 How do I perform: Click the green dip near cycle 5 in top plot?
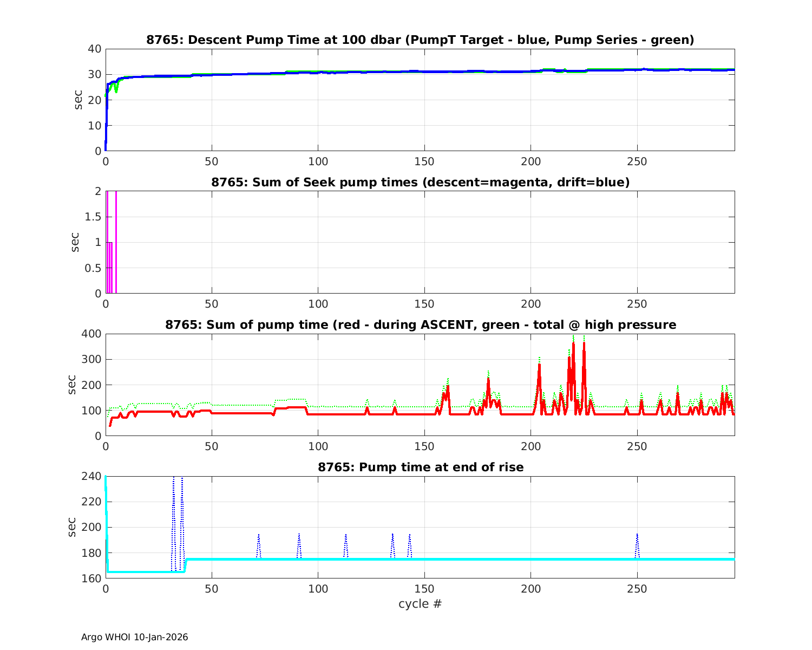pyautogui.click(x=116, y=91)
